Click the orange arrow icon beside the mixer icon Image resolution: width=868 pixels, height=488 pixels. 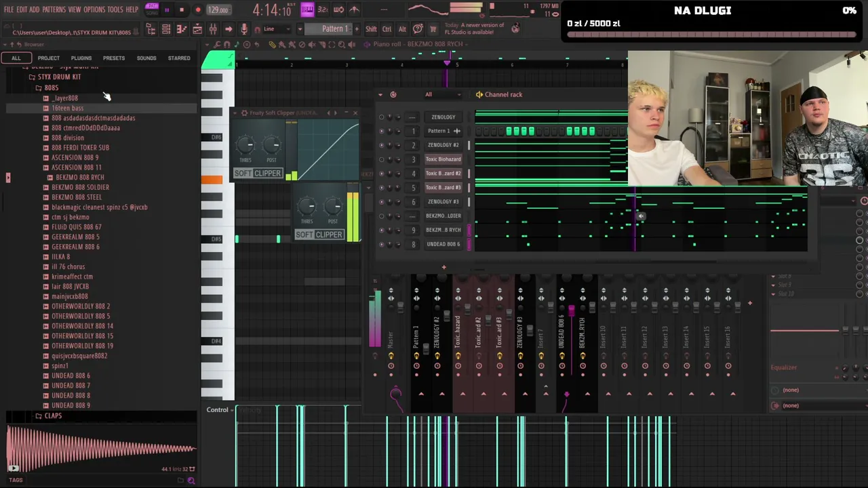pyautogui.click(x=229, y=29)
